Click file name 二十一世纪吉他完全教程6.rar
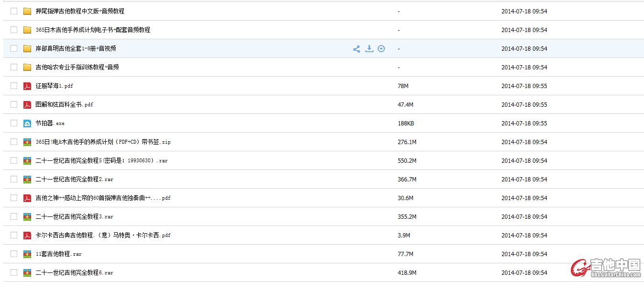This screenshot has height=282, width=644. 74,272
